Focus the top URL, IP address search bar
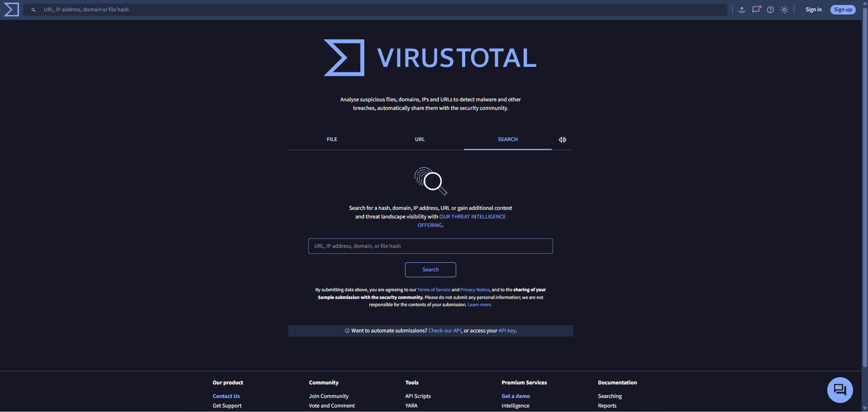The width and height of the screenshot is (868, 412). [375, 9]
